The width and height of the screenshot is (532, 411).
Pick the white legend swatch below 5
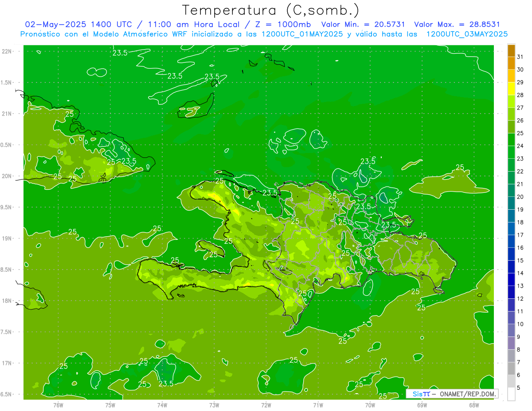click(511, 394)
